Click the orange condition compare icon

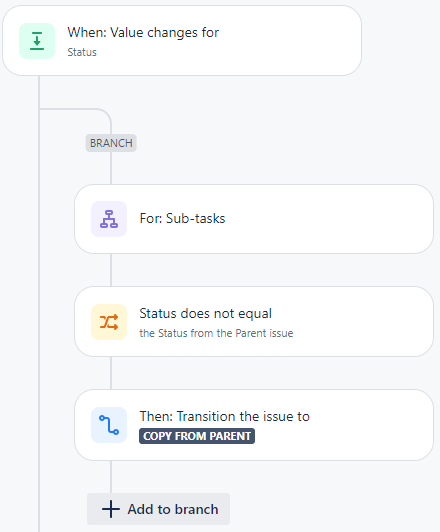(x=109, y=322)
